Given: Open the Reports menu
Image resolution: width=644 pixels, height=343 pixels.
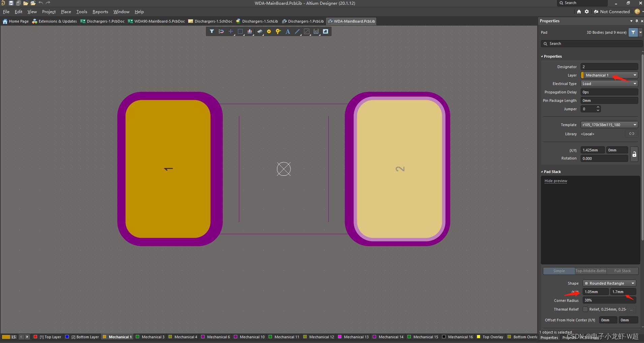Looking at the screenshot, I should tap(100, 11).
